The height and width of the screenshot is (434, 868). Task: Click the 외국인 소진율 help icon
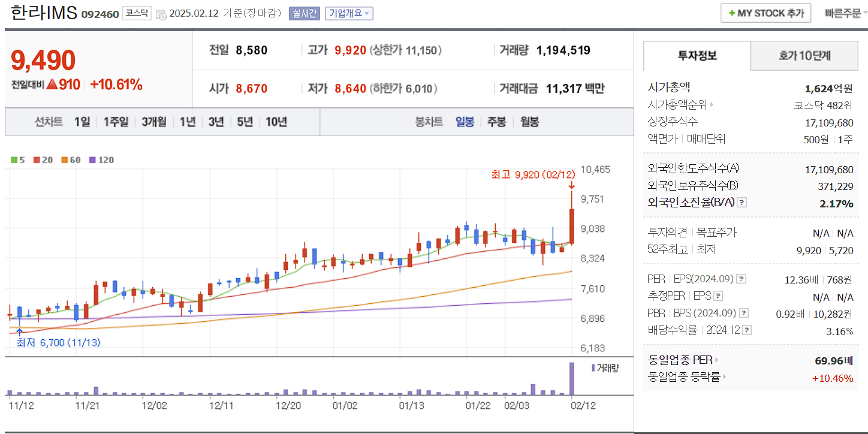(741, 202)
